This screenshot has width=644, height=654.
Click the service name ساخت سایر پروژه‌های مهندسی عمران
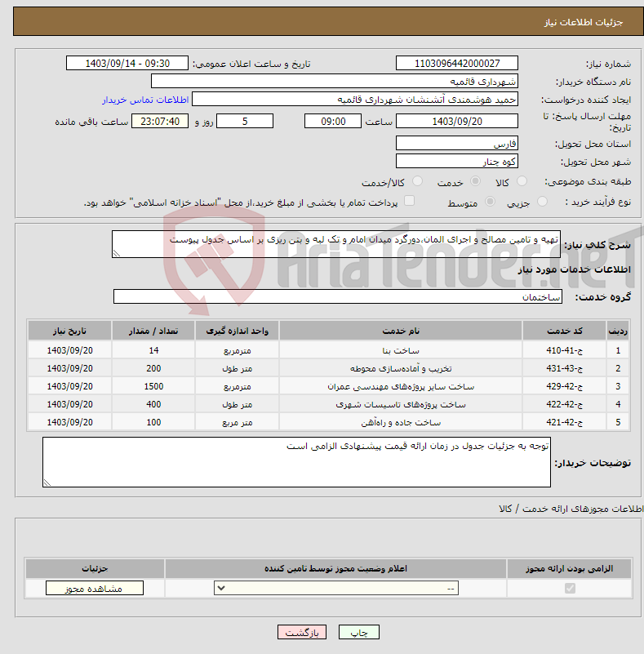tap(401, 387)
